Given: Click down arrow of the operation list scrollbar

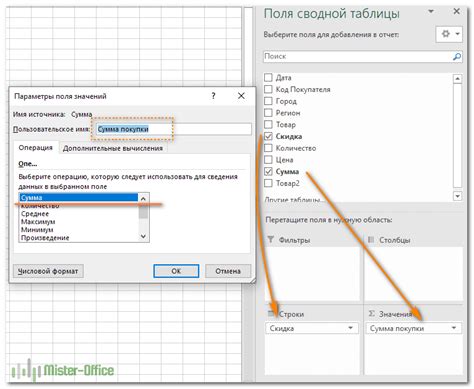Looking at the screenshot, I should coord(143,236).
